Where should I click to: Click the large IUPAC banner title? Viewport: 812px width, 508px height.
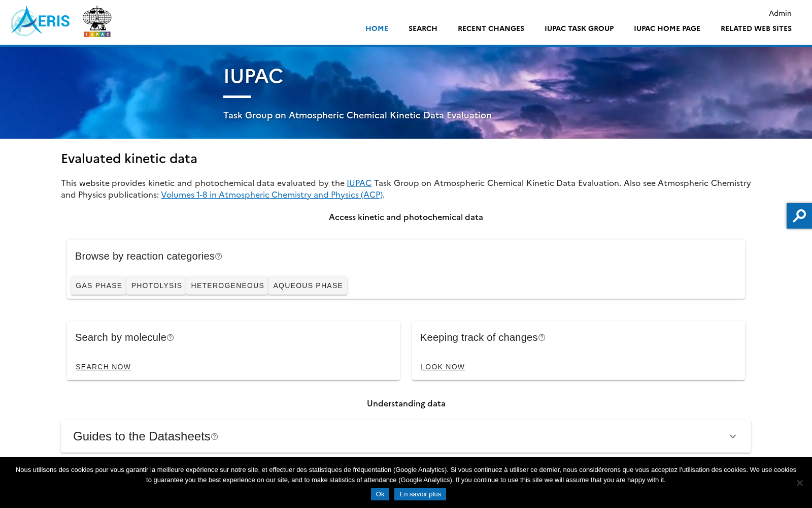click(253, 76)
